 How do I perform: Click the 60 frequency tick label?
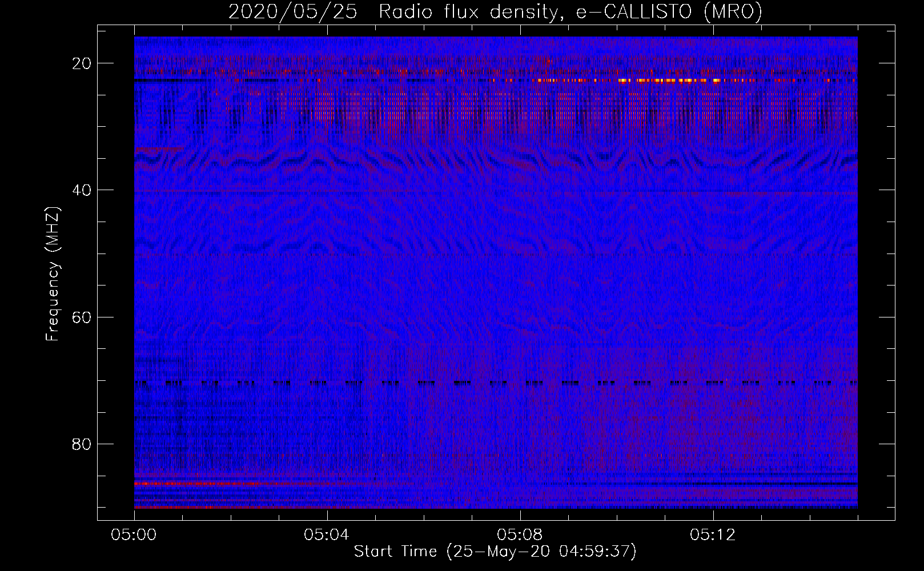click(x=82, y=317)
